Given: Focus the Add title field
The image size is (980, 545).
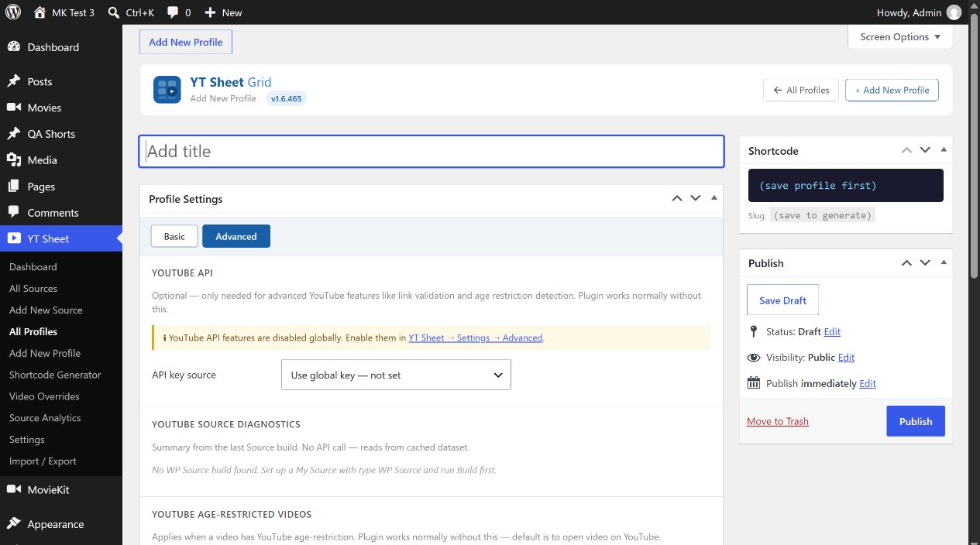Looking at the screenshot, I should [432, 151].
